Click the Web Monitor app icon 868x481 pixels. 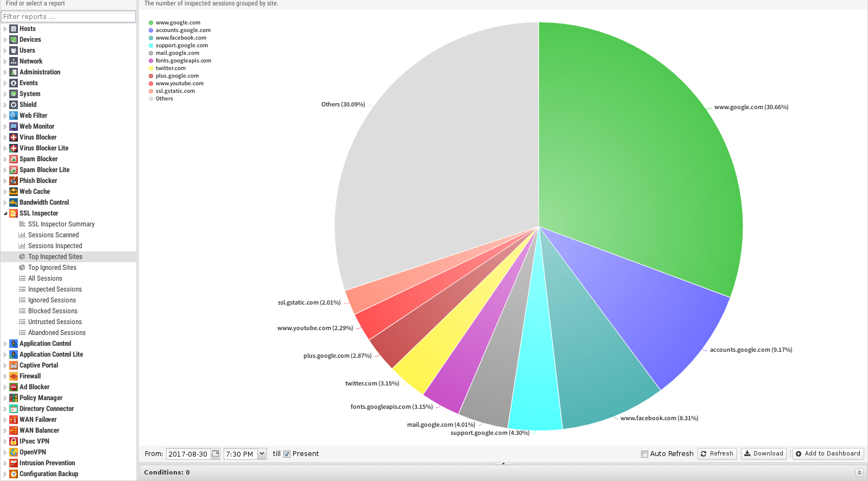click(14, 126)
